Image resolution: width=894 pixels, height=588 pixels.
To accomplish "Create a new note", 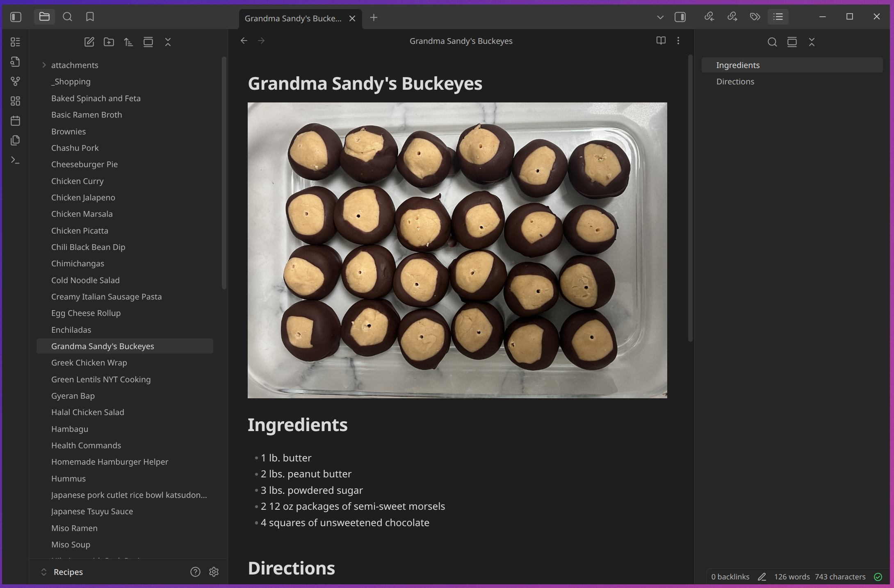I will [x=89, y=42].
